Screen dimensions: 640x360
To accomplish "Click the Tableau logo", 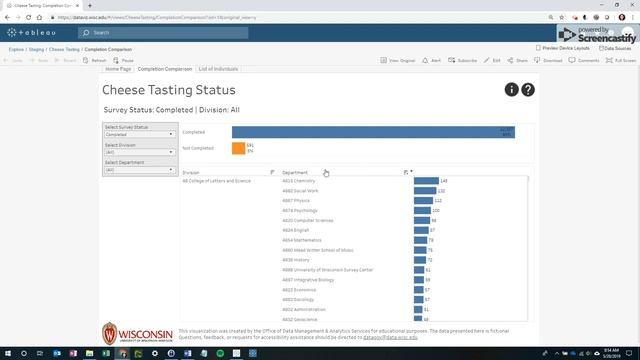I will click(31, 33).
